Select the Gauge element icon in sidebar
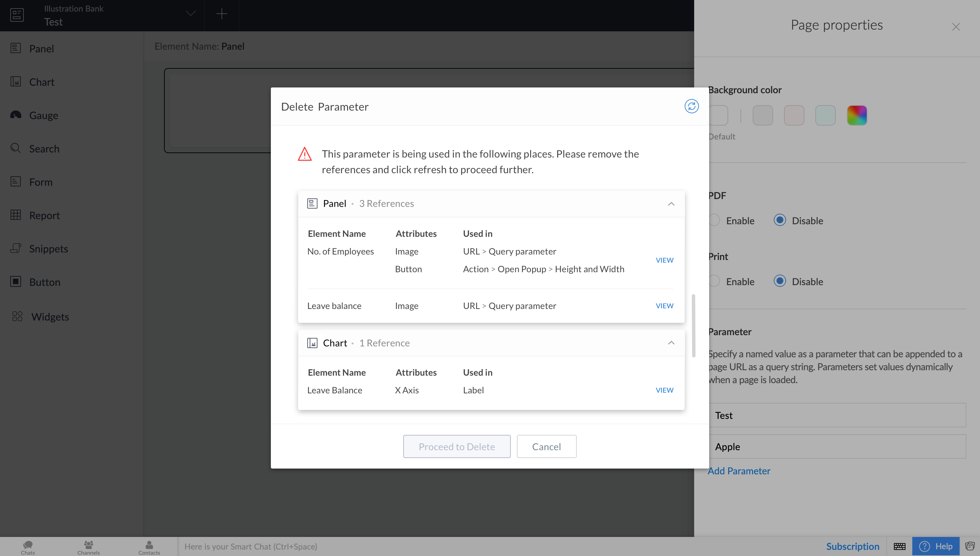The height and width of the screenshot is (556, 980). [x=16, y=115]
